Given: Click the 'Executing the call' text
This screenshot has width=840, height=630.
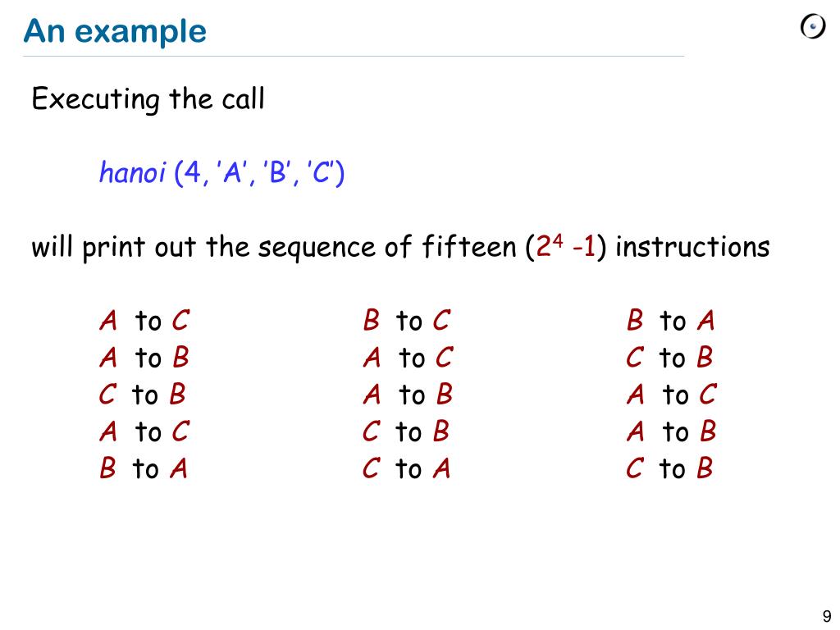Looking at the screenshot, I should (x=148, y=99).
